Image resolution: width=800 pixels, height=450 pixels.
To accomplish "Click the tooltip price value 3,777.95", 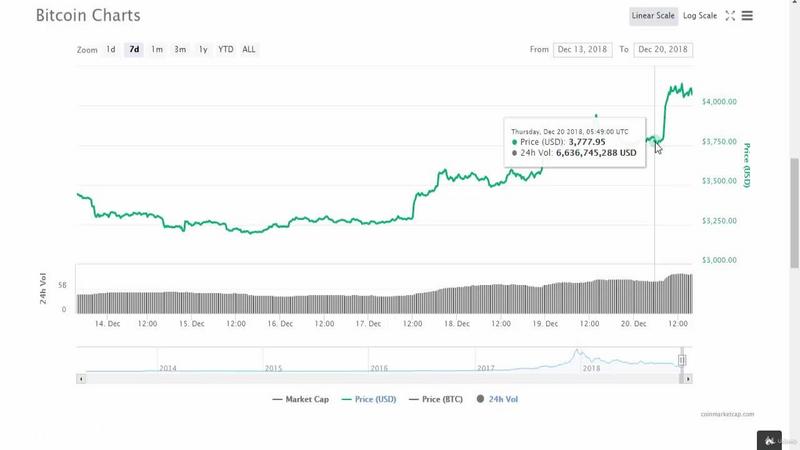I will (587, 142).
